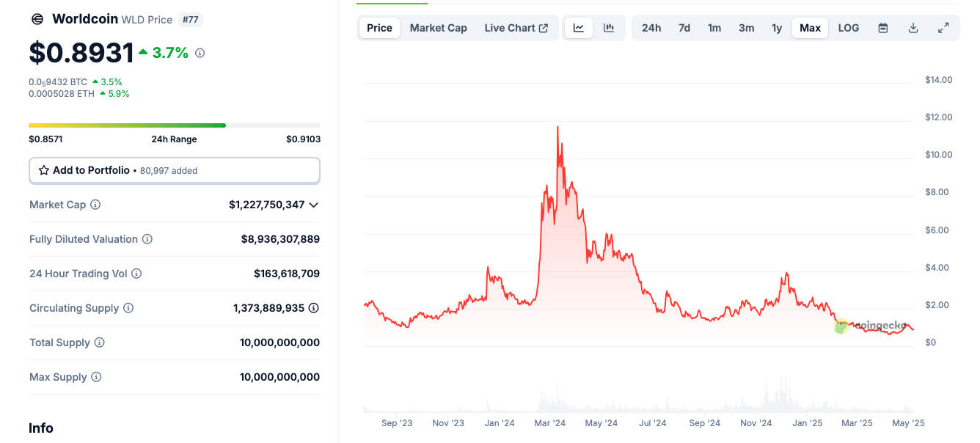The height and width of the screenshot is (443, 980).
Task: Download the chart data
Action: point(913,27)
